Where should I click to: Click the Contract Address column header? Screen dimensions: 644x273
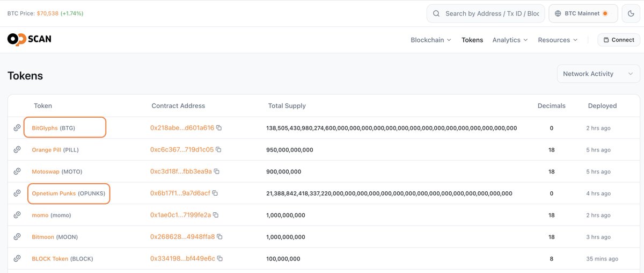click(178, 106)
